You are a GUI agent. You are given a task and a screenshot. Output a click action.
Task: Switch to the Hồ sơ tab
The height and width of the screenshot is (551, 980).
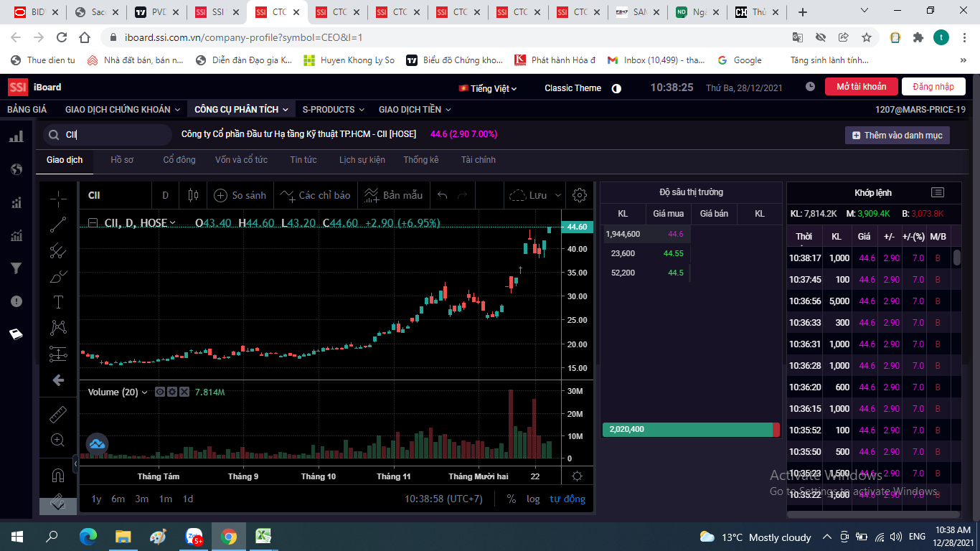[122, 160]
